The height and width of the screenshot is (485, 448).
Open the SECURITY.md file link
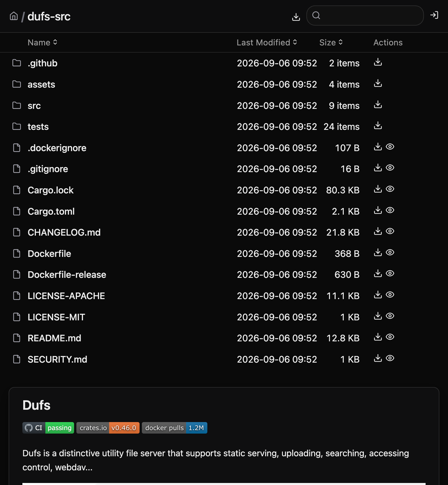pos(57,359)
